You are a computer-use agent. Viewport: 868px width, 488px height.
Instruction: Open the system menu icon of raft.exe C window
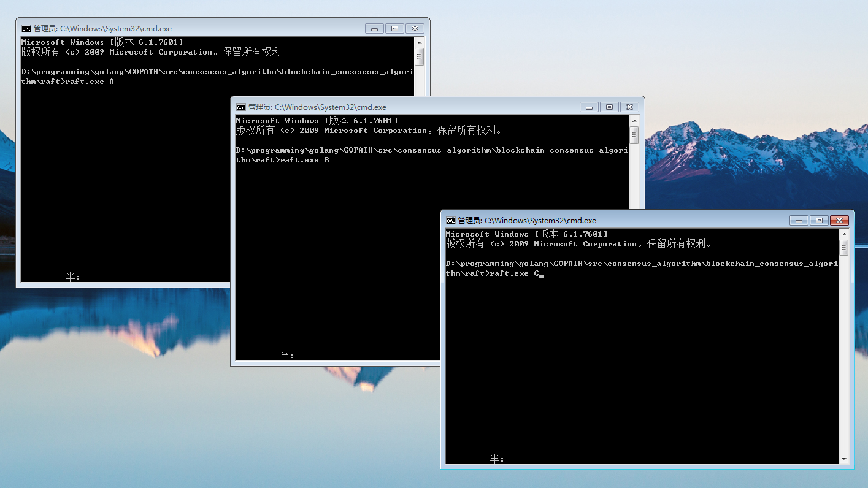pos(450,220)
